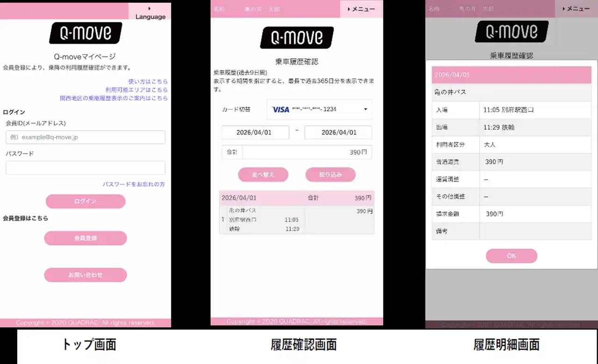This screenshot has height=364, width=598.
Task: Open the 利用可能エリアはこちら link
Action: pos(136,90)
